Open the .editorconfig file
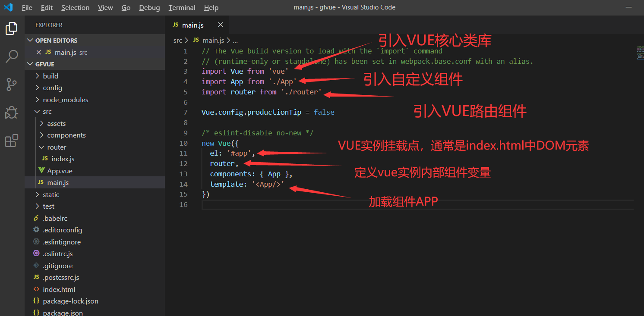The width and height of the screenshot is (644, 316). 95,230
